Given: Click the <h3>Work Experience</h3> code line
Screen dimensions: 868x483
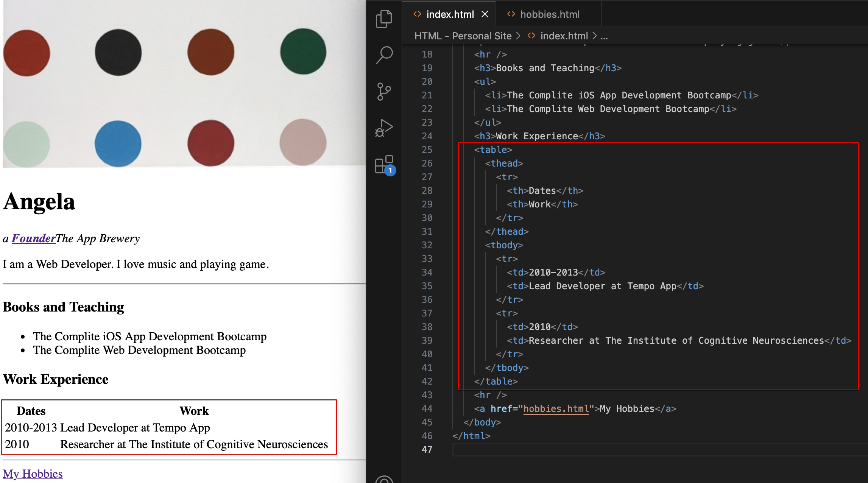Looking at the screenshot, I should pos(540,136).
